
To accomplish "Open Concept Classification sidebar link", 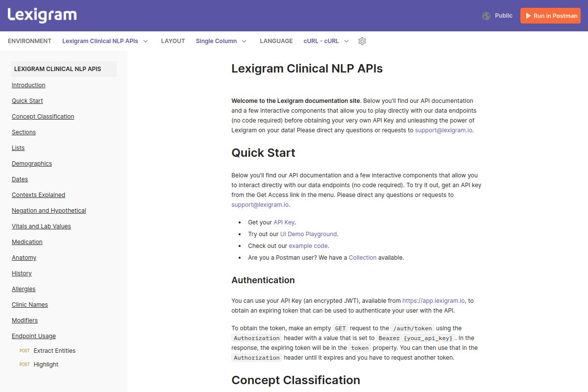I will point(43,117).
